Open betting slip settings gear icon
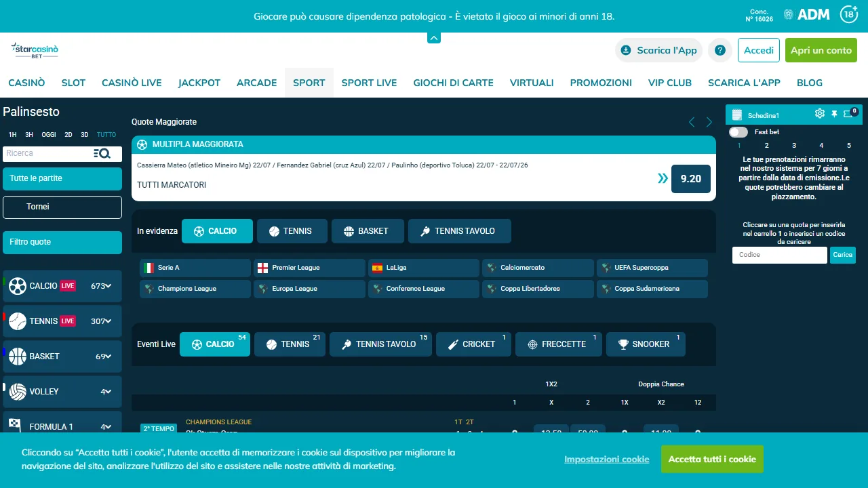This screenshot has height=488, width=868. (x=820, y=114)
